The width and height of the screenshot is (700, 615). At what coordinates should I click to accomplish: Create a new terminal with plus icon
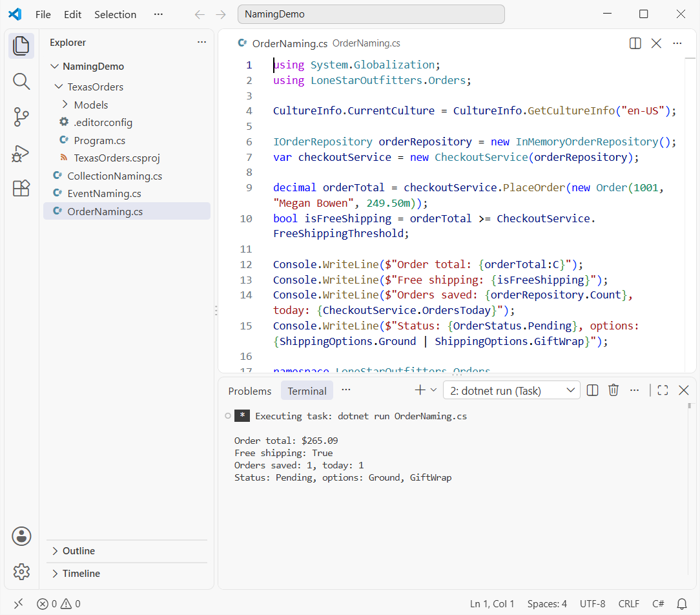pyautogui.click(x=420, y=390)
